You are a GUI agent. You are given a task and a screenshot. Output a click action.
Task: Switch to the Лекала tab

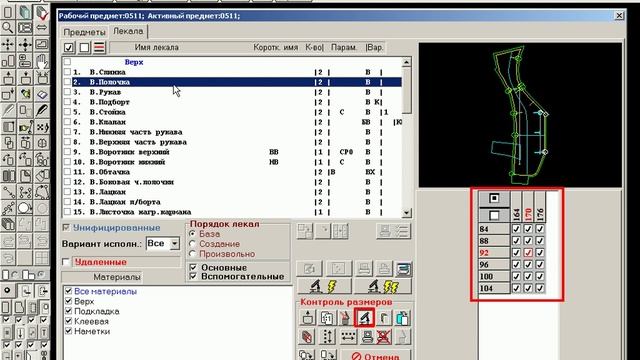click(x=128, y=31)
